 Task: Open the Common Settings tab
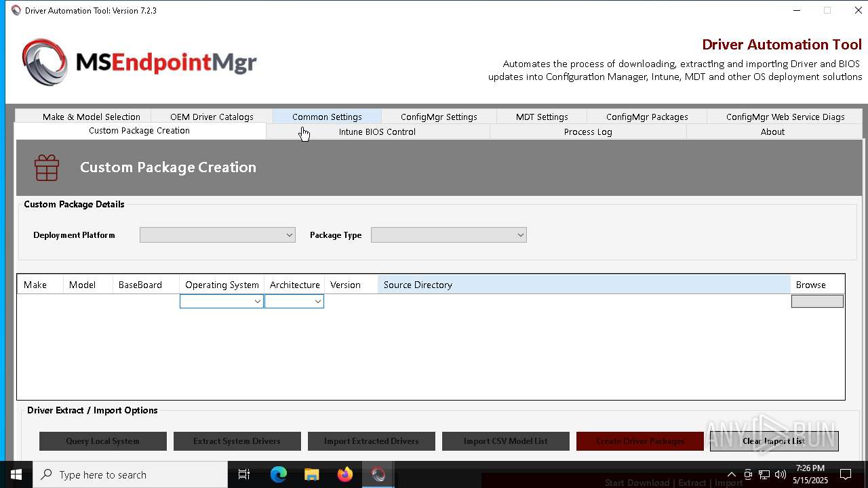pyautogui.click(x=327, y=117)
